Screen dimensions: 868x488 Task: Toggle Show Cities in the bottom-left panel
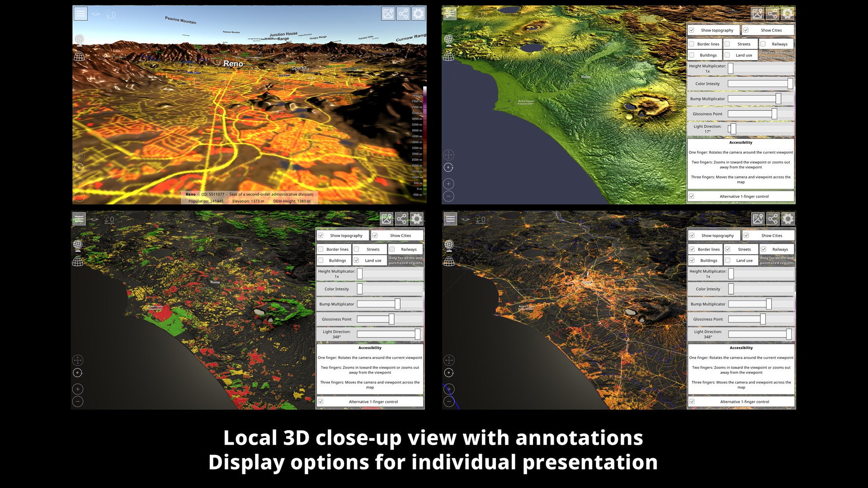[375, 236]
